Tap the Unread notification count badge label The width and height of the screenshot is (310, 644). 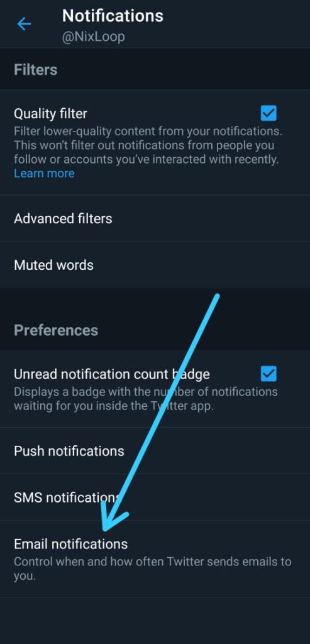[x=112, y=374]
